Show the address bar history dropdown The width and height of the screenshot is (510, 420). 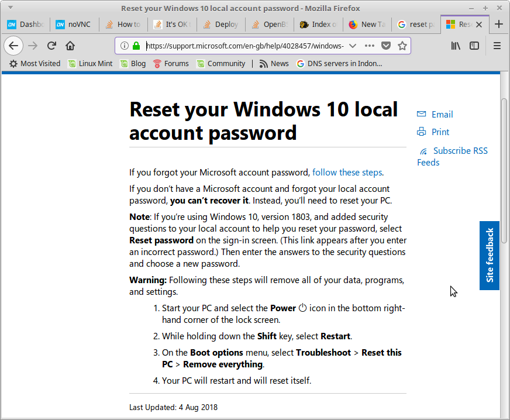(353, 46)
